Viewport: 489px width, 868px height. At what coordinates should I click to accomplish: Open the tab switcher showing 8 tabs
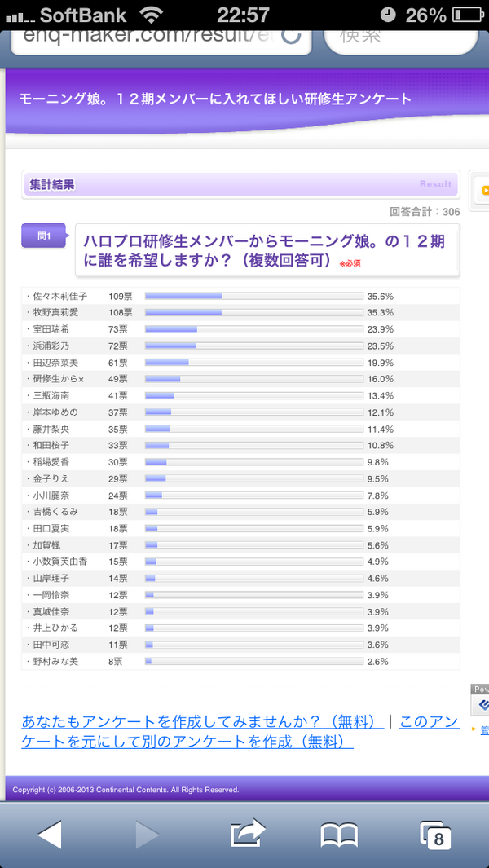pos(434,835)
